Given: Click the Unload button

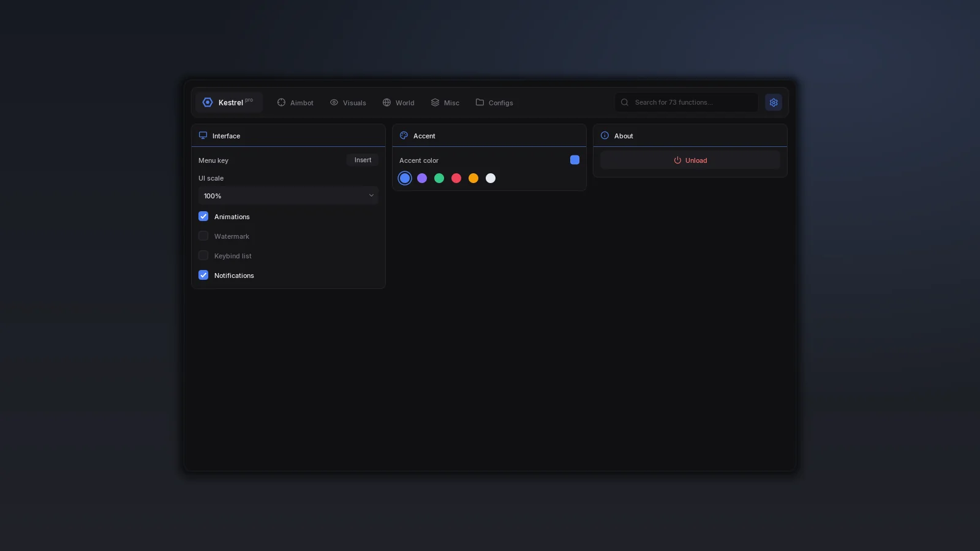Looking at the screenshot, I should pyautogui.click(x=690, y=160).
